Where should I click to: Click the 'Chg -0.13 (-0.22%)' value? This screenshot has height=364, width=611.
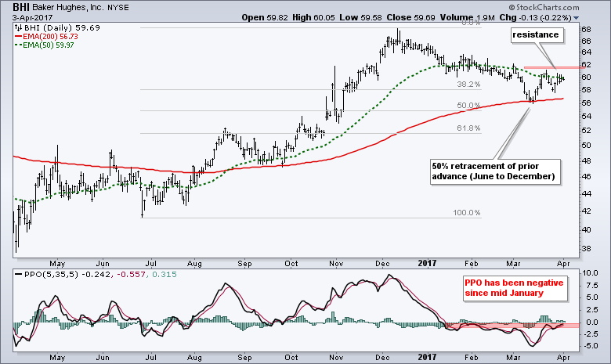[535, 17]
